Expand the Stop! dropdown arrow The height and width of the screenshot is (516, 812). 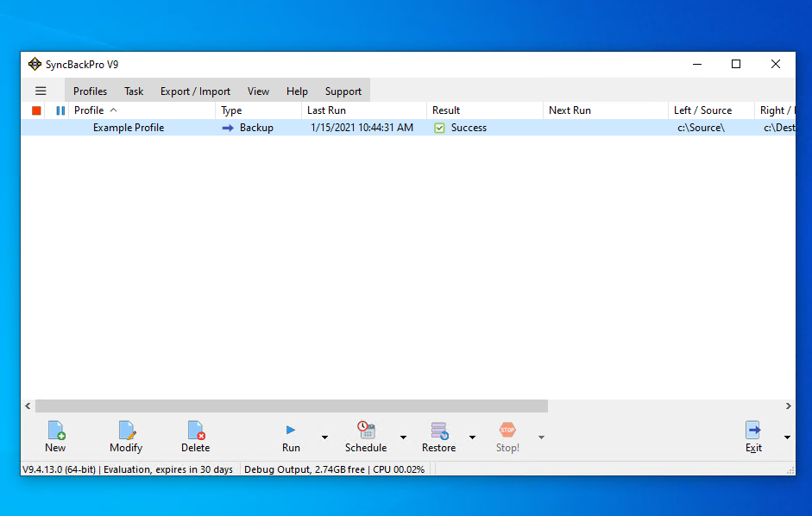(541, 437)
